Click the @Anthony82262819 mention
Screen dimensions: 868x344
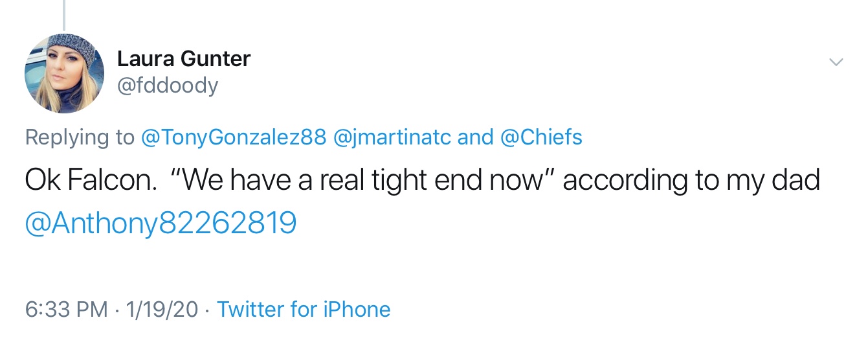pos(161,223)
